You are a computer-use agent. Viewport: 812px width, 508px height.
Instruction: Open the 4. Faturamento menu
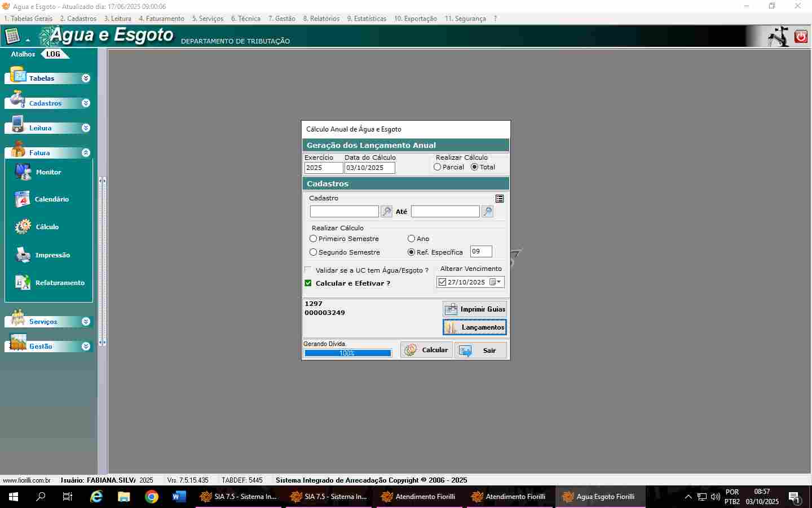[x=161, y=19]
